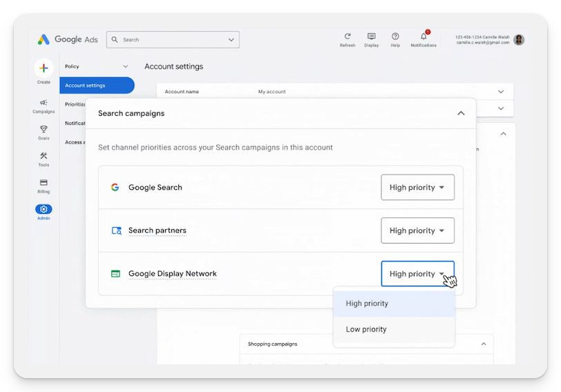Click the Google Display Network icon
561x392 pixels.
tap(115, 274)
